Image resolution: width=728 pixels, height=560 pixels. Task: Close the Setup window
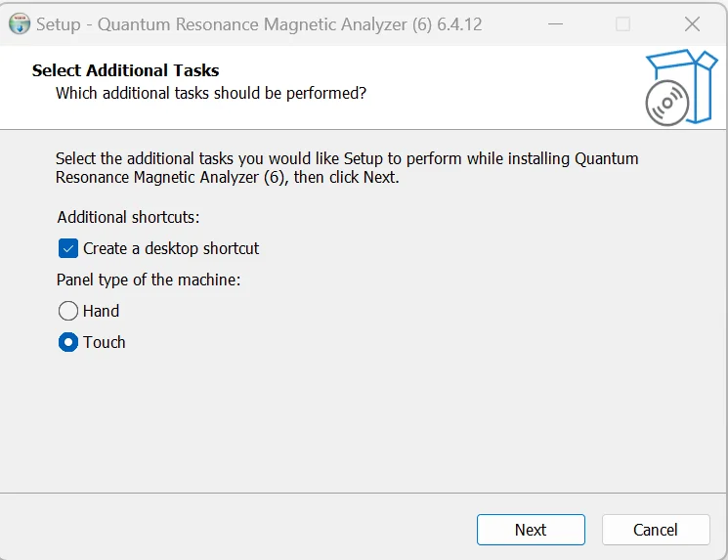pyautogui.click(x=692, y=24)
